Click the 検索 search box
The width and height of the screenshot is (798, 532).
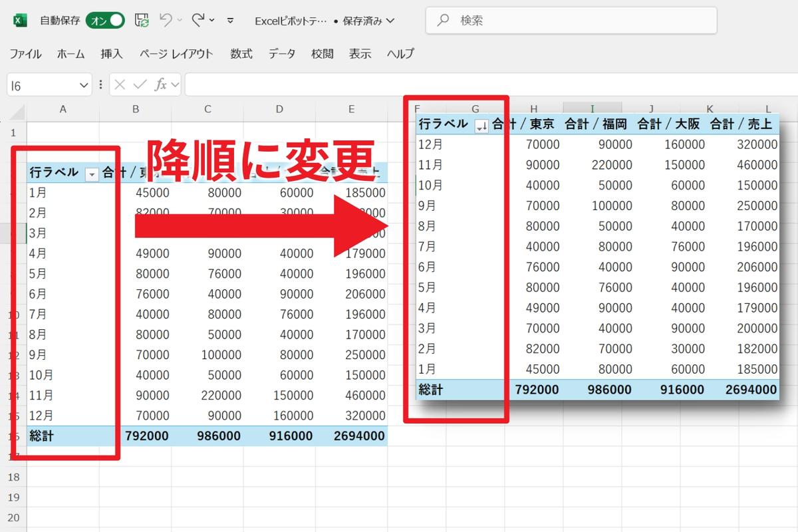[x=571, y=20]
